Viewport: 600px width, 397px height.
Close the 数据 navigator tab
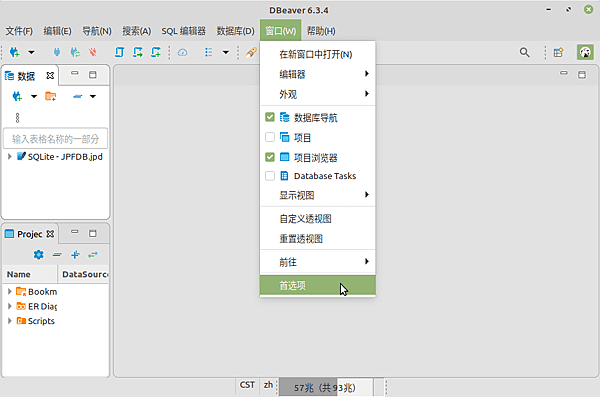click(50, 75)
